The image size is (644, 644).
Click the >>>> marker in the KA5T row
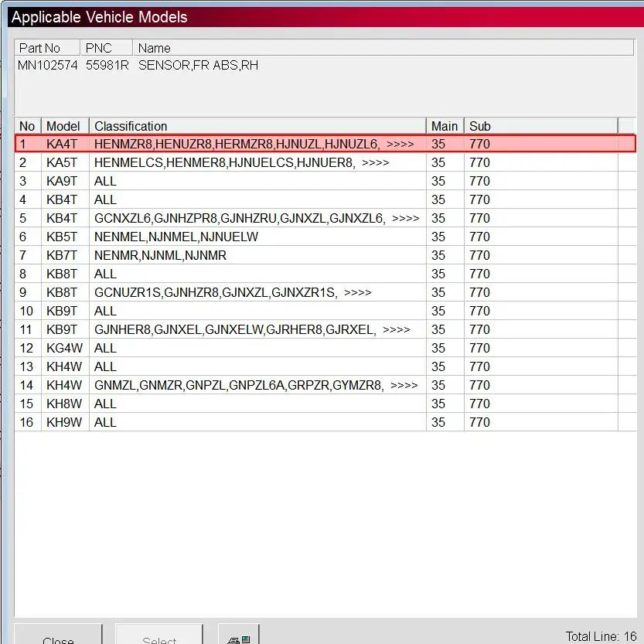[376, 162]
